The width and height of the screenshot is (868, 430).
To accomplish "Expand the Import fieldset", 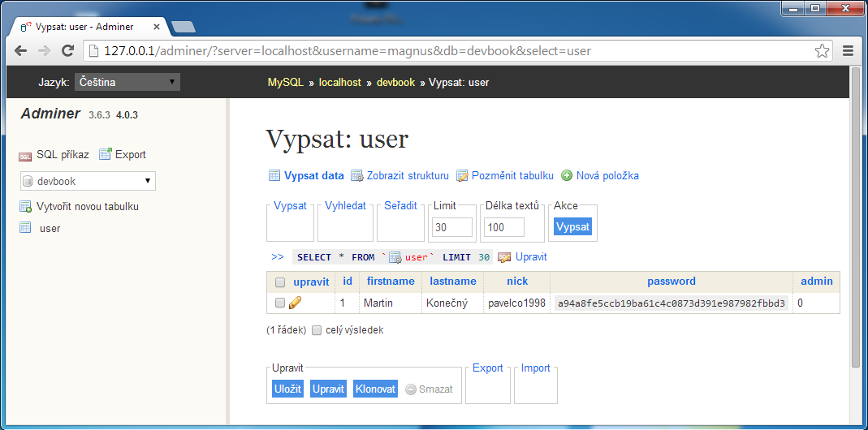I will [x=535, y=368].
